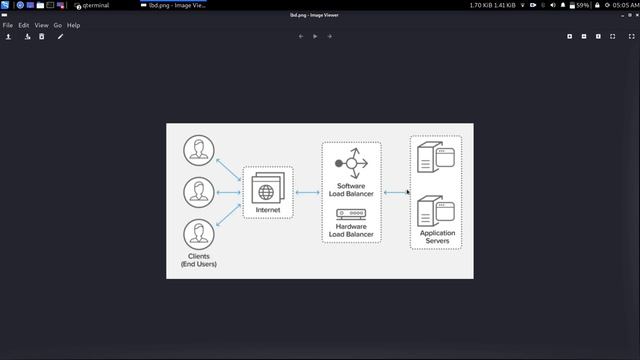Open the file manager folder panel icon
This screenshot has height=360, width=640.
(x=40, y=5)
